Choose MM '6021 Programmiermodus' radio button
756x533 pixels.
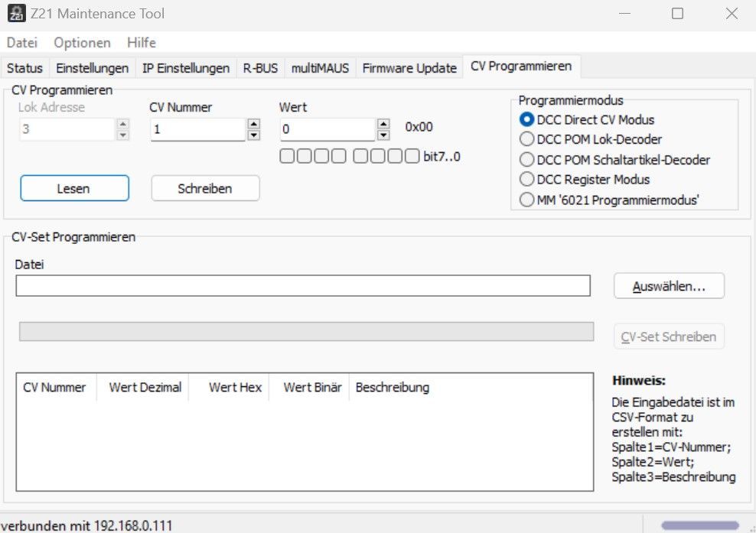526,200
